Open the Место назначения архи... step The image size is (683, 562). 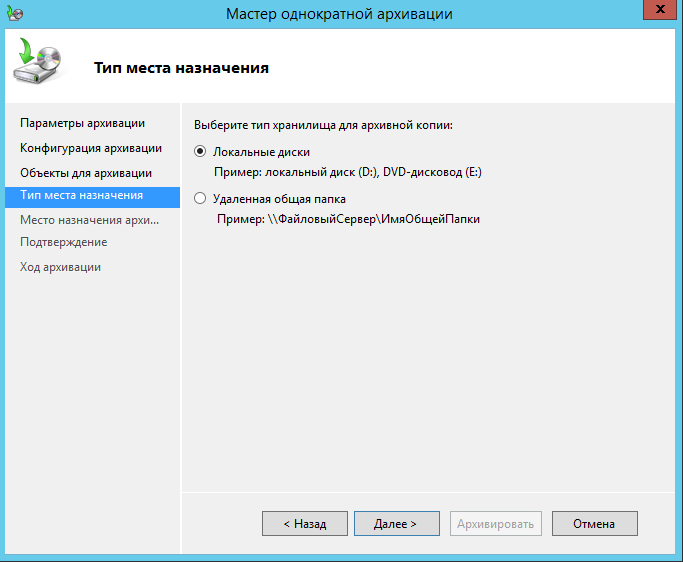89,220
